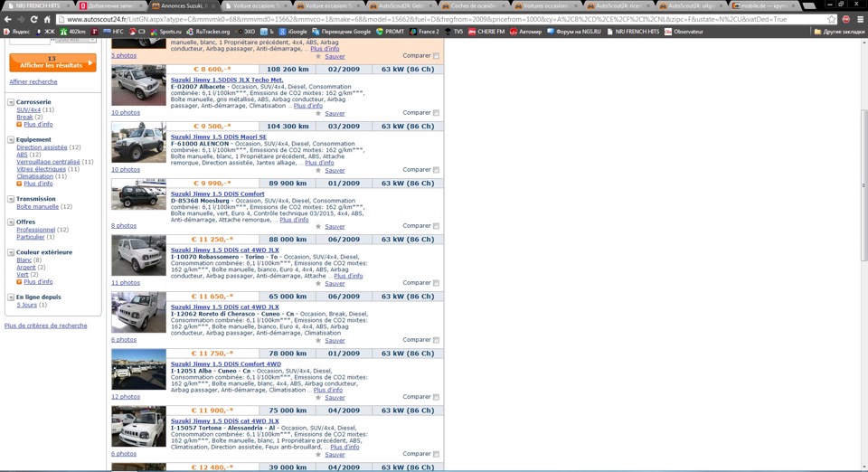
Task: Collapse the En ligne depuis filter section
Action: (11, 297)
